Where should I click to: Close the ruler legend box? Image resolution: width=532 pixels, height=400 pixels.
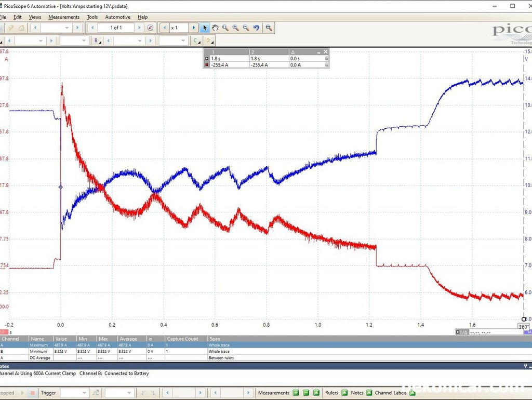(x=326, y=52)
